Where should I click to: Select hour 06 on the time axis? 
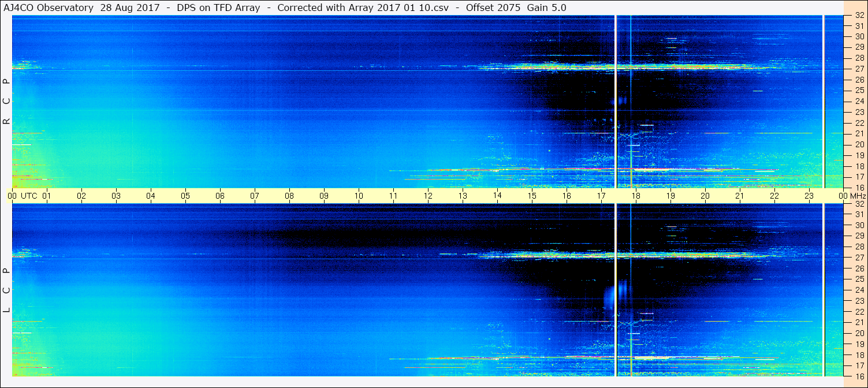220,196
